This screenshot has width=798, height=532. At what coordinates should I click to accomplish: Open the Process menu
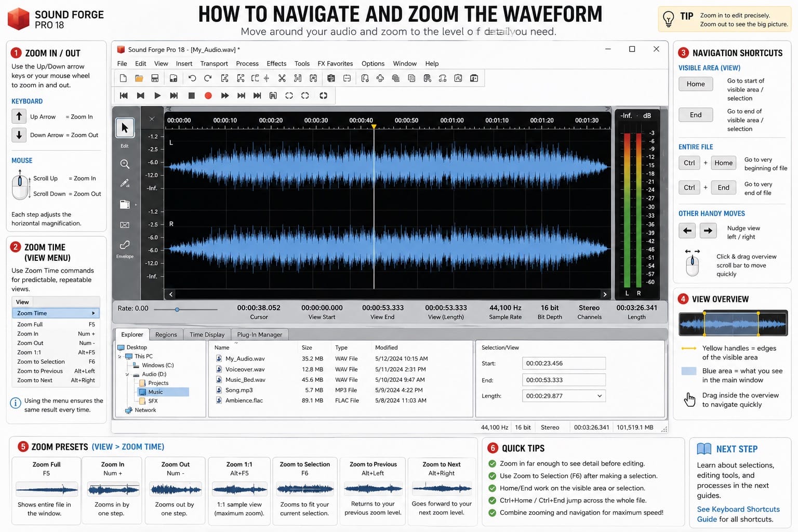(247, 63)
